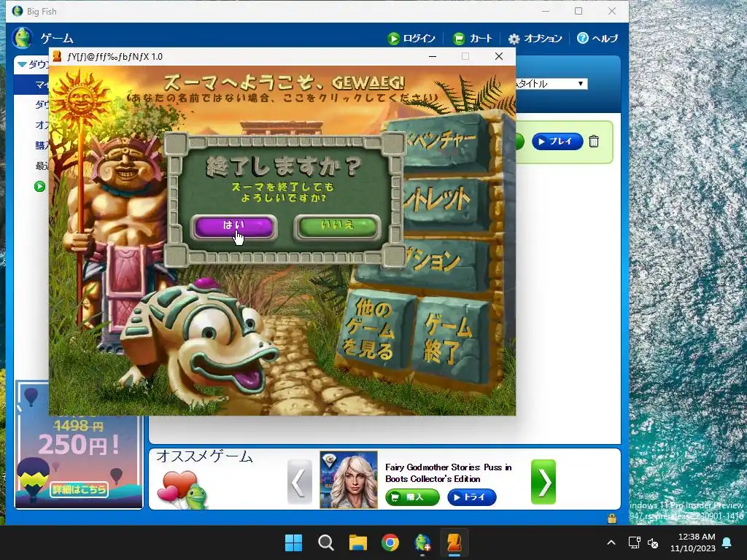Open muted volume tray icon
This screenshot has width=747, height=560.
(653, 542)
